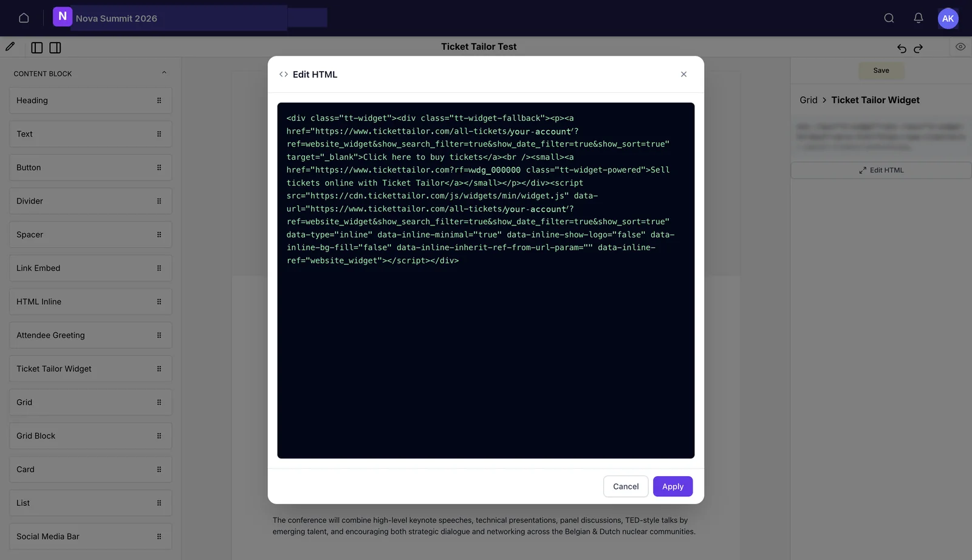Click the Cancel button
This screenshot has height=560, width=972.
(626, 487)
